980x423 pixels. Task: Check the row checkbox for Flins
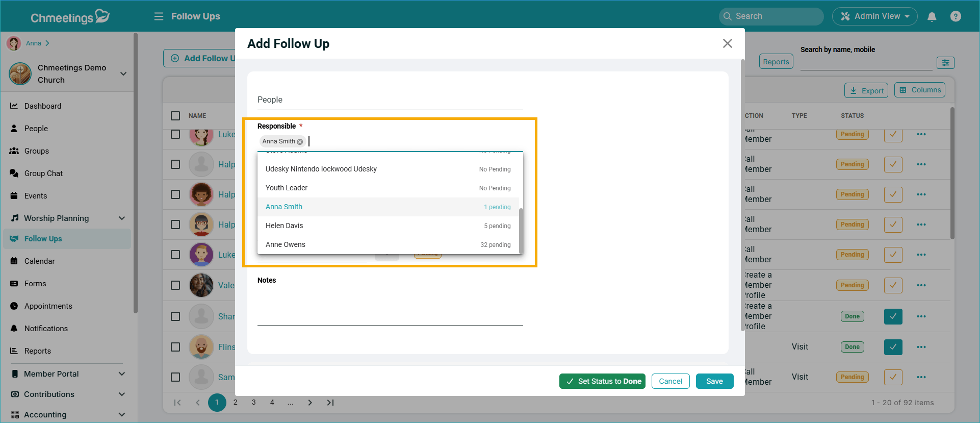click(x=175, y=347)
